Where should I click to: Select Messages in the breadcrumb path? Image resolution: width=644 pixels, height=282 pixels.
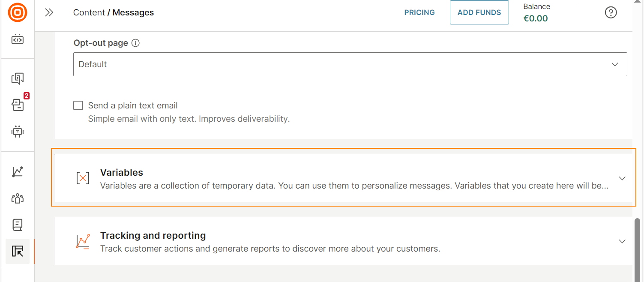click(133, 12)
